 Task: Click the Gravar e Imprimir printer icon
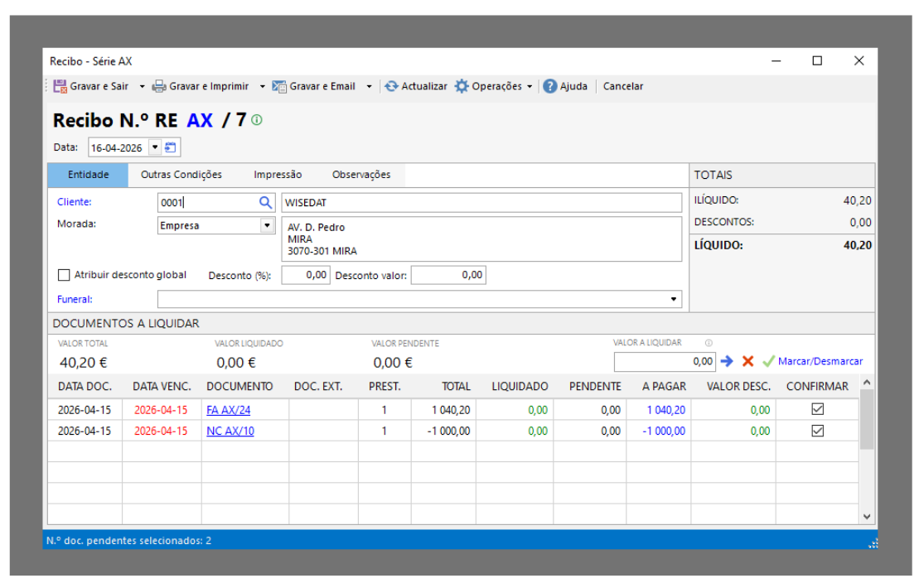(159, 86)
